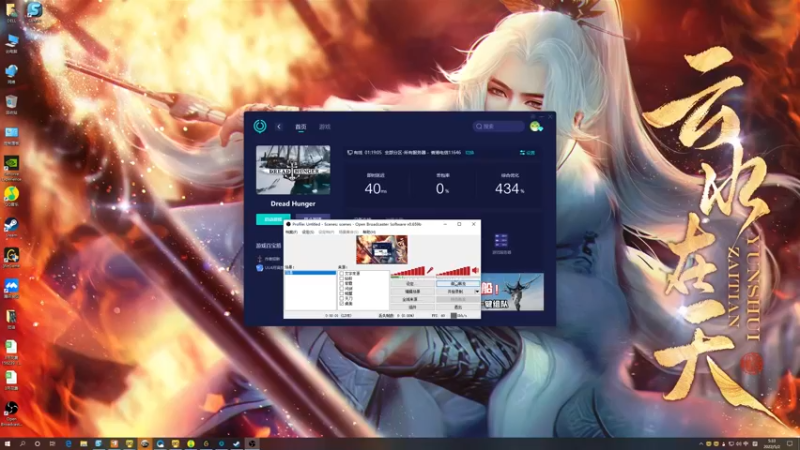The image size is (800, 450).
Task: Open the Steam desktop shortcut
Action: (x=11, y=226)
